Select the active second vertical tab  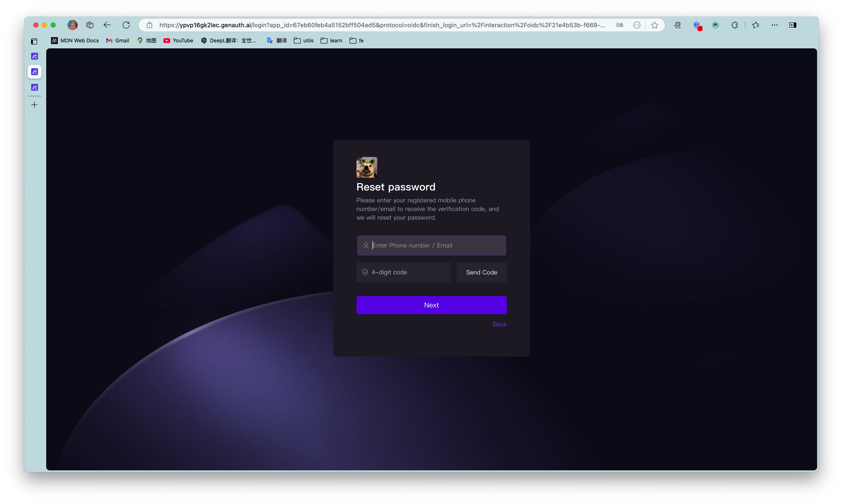34,72
